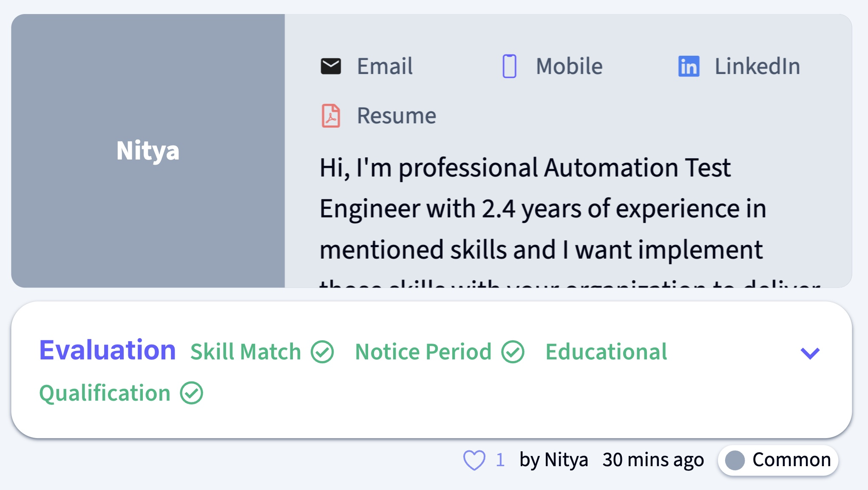Open the LinkedIn logo icon
Image resolution: width=868 pixels, height=490 pixels.
(689, 66)
